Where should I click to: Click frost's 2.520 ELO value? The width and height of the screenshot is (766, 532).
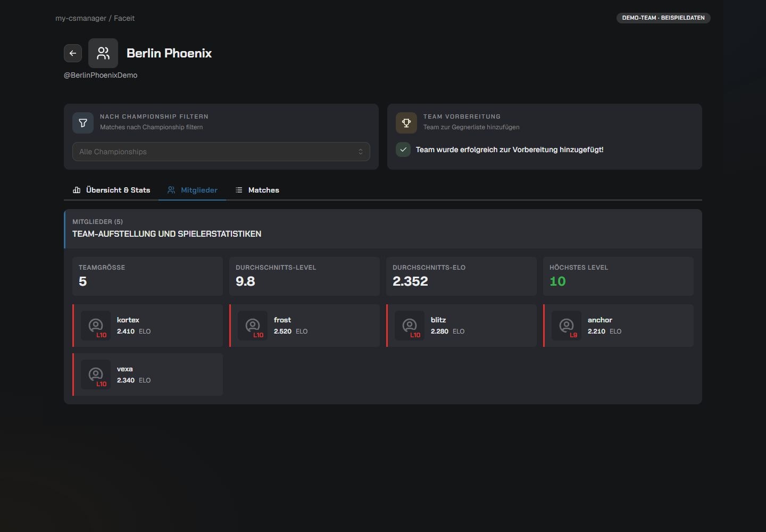[x=282, y=331]
